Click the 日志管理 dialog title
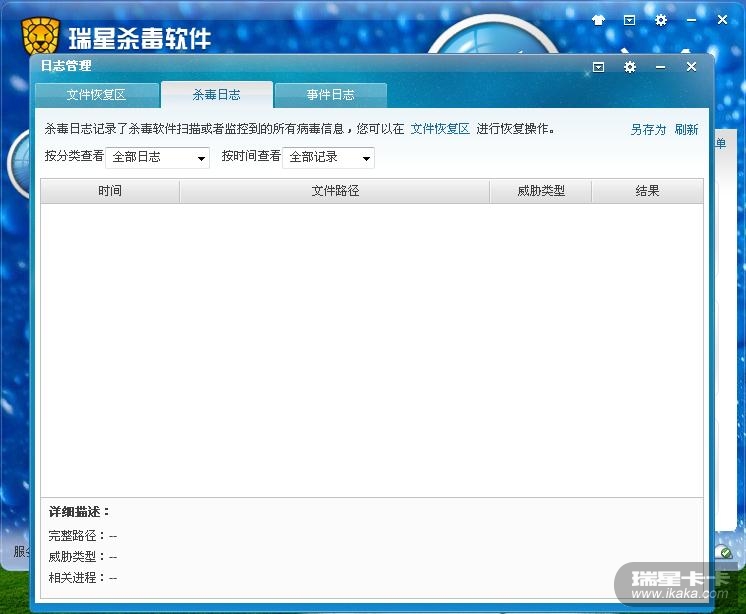Image resolution: width=746 pixels, height=614 pixels. [66, 66]
